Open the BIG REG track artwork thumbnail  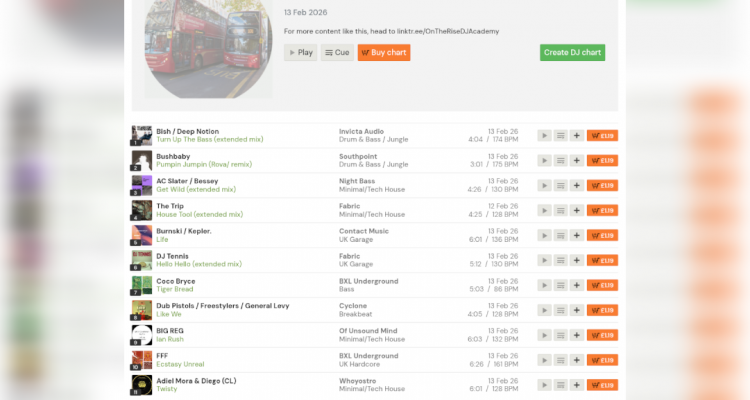[141, 335]
